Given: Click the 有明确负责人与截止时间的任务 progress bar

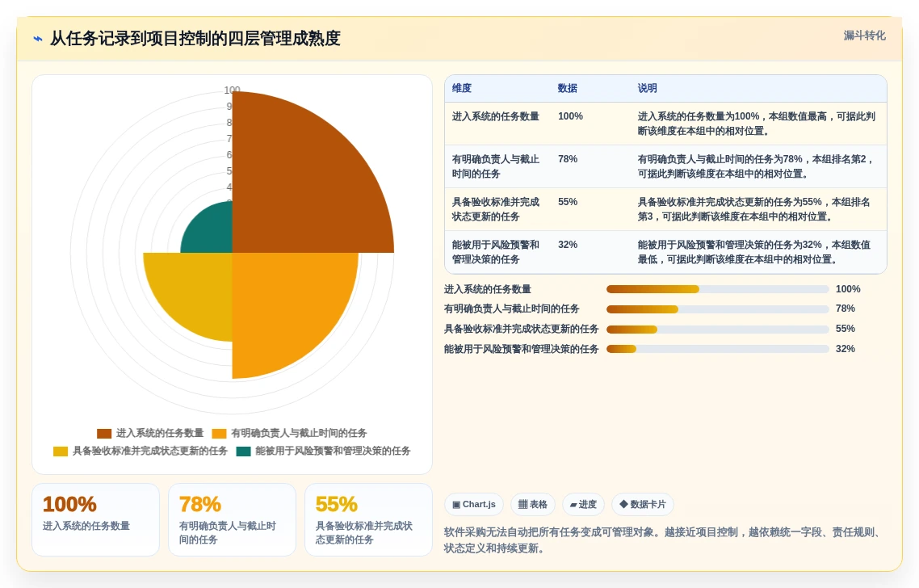Looking at the screenshot, I should [717, 309].
